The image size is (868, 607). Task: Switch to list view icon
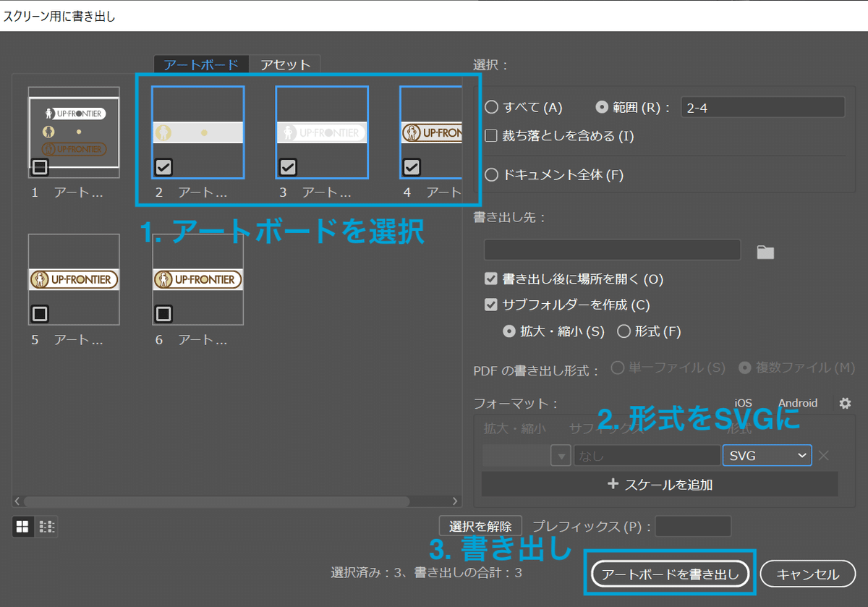click(46, 527)
